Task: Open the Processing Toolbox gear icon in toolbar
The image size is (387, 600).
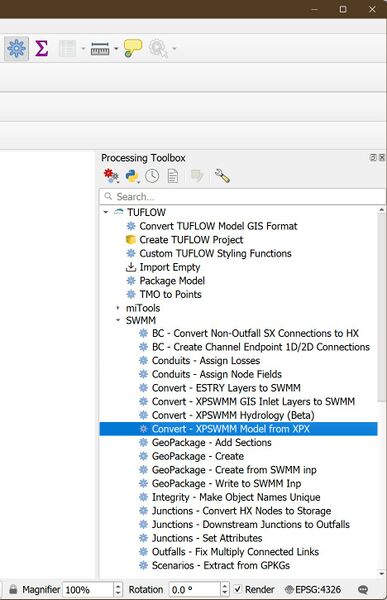Action: tap(16, 49)
